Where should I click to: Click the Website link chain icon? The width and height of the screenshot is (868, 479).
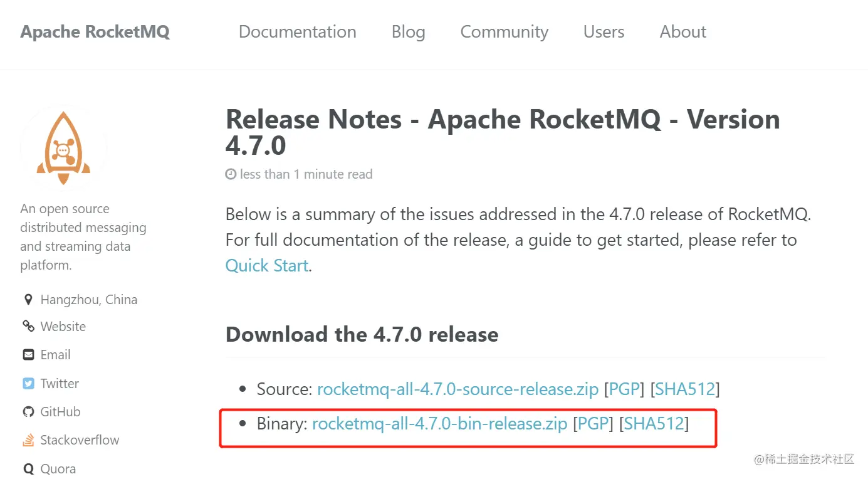pos(28,326)
